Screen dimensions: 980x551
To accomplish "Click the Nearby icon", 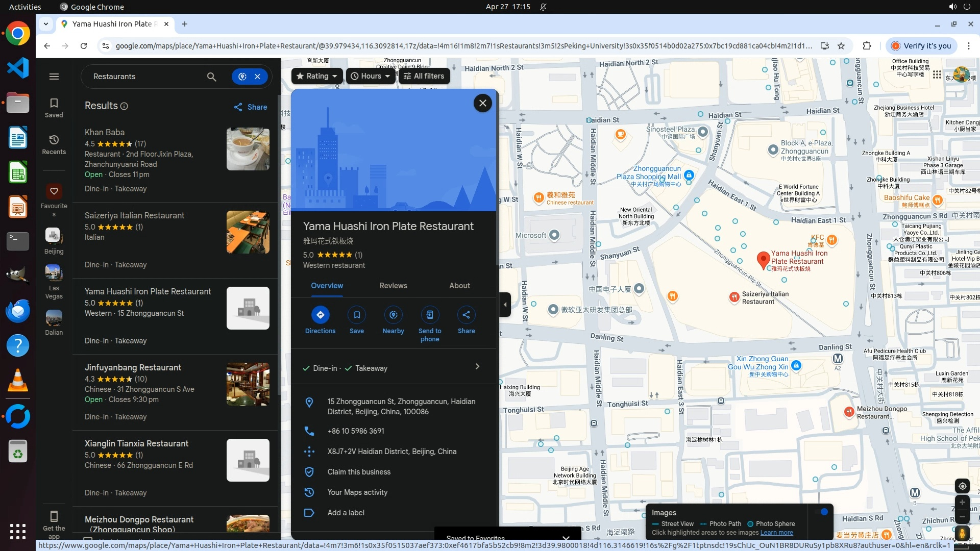I will [x=393, y=315].
